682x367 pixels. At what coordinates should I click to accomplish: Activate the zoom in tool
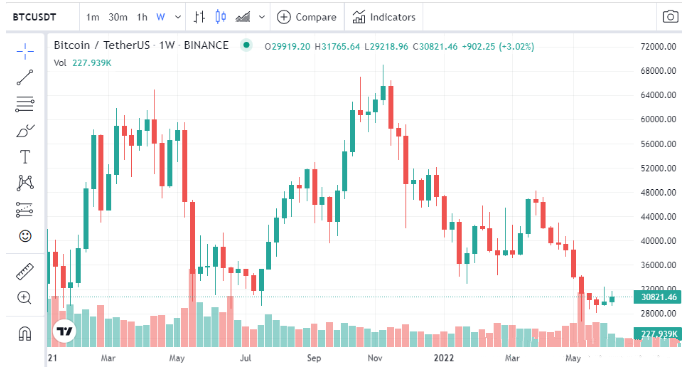click(24, 298)
